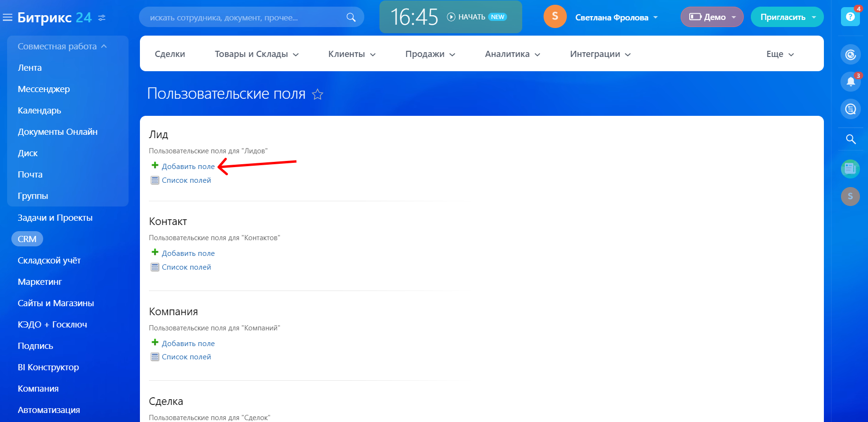This screenshot has width=868, height=422.
Task: Click Добавить поле link for Компания
Action: pyautogui.click(x=188, y=343)
